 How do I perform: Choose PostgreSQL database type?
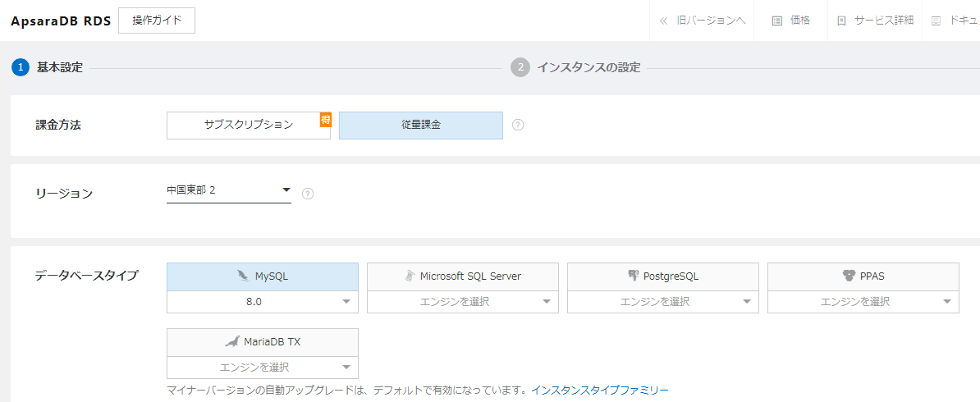pos(663,276)
